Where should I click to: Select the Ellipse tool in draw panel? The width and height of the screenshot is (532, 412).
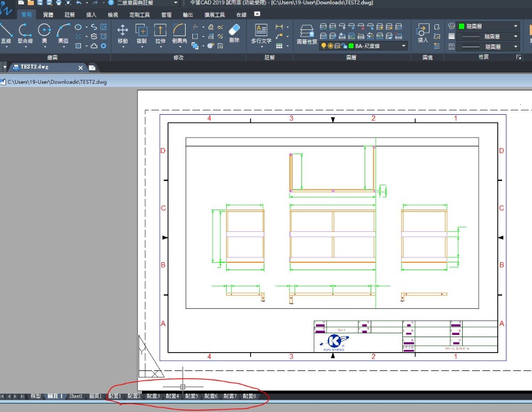coord(78,27)
